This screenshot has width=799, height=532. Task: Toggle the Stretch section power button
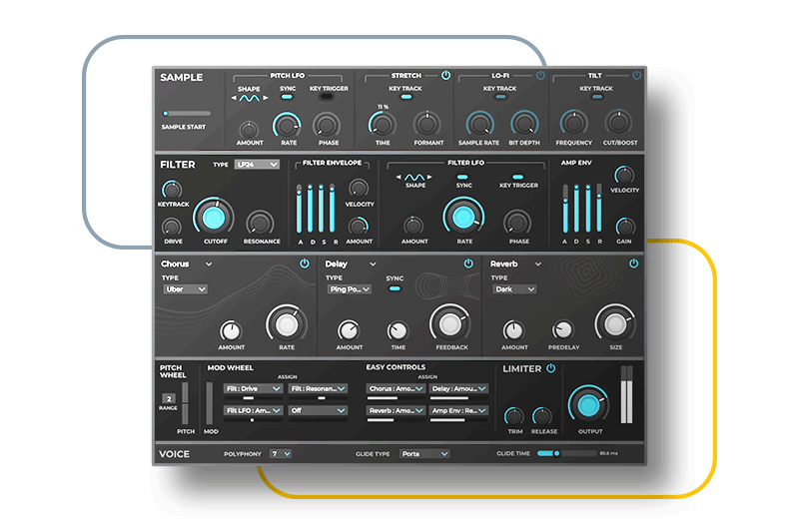pyautogui.click(x=445, y=75)
